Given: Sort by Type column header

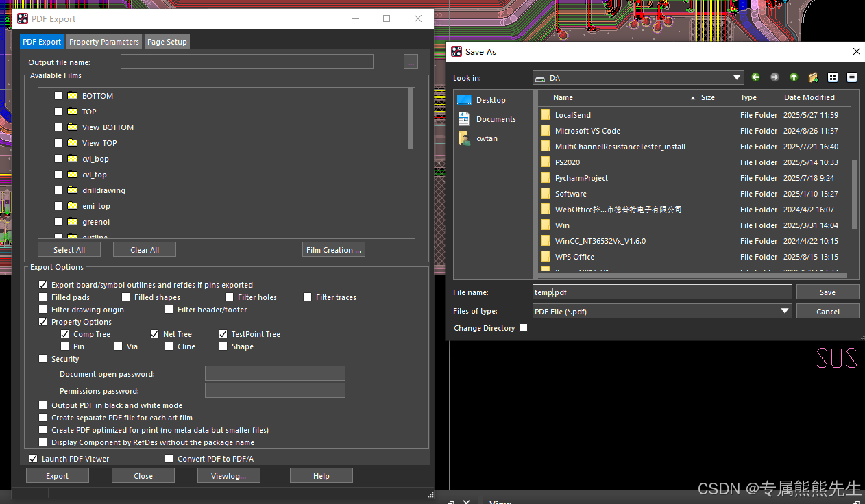Looking at the screenshot, I should click(x=759, y=97).
